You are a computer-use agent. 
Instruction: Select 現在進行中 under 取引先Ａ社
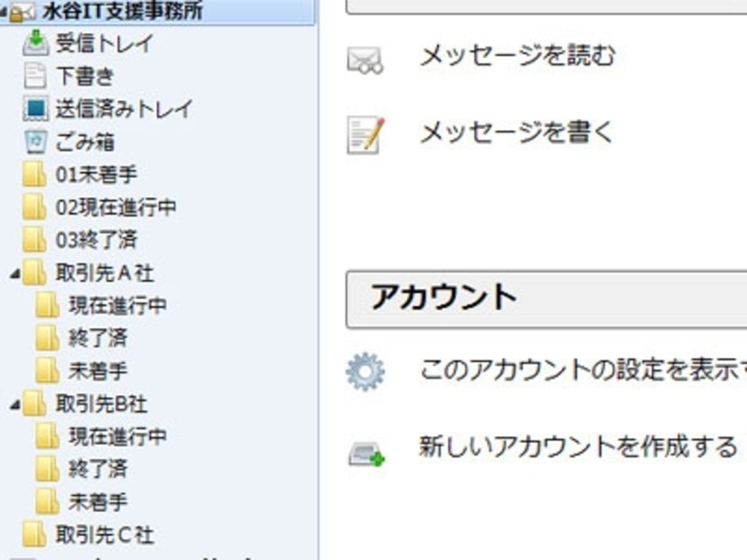pos(118,306)
